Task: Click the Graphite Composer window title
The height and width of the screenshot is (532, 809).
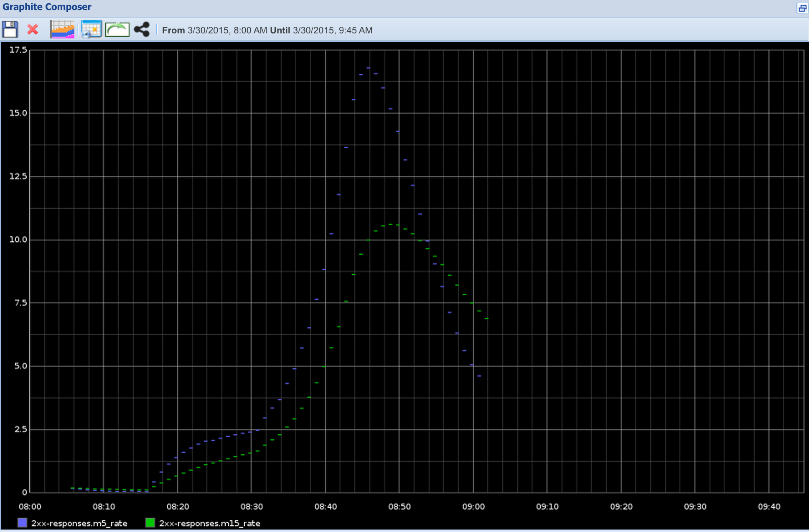Action: tap(47, 7)
